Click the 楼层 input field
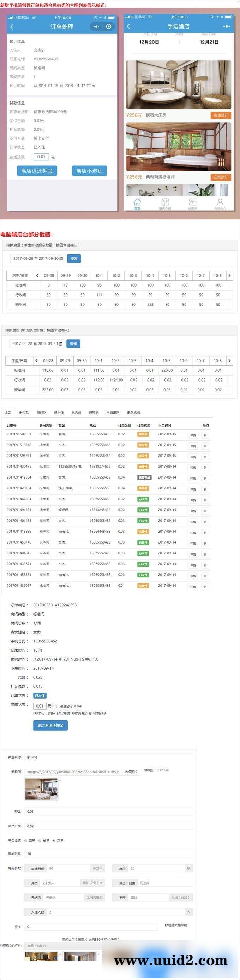The image size is (240, 980). 156,869
